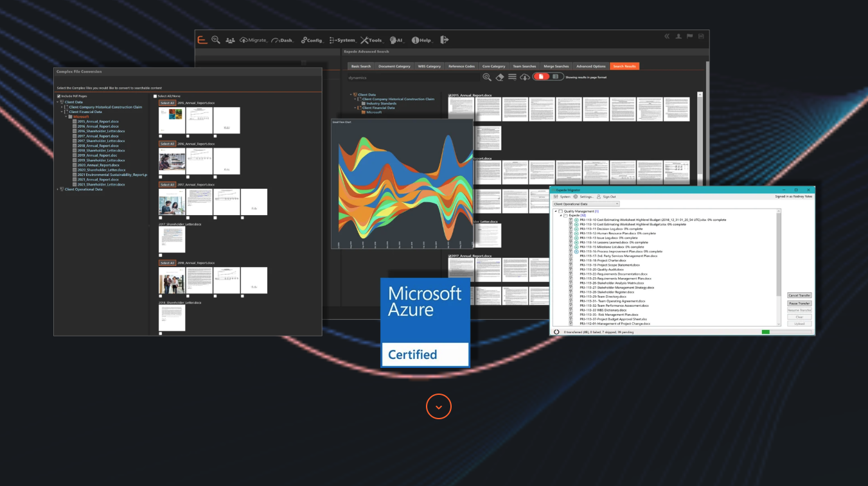Check box beside 2015_Annual_Report.docx in tree

[x=75, y=121]
